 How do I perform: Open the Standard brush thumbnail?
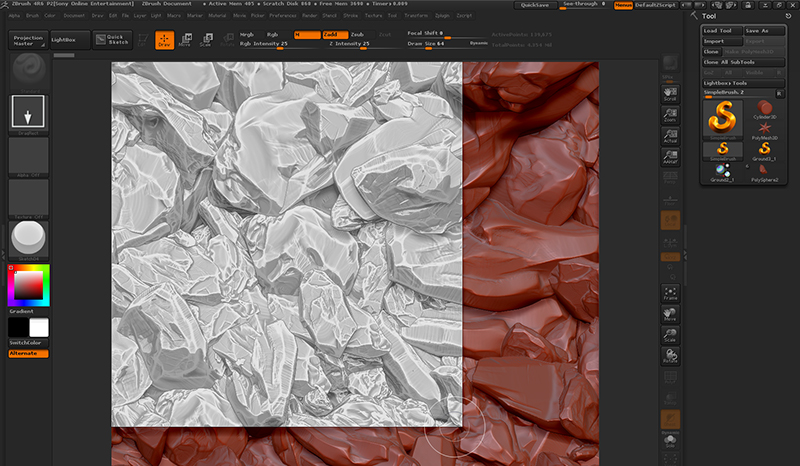(x=29, y=72)
